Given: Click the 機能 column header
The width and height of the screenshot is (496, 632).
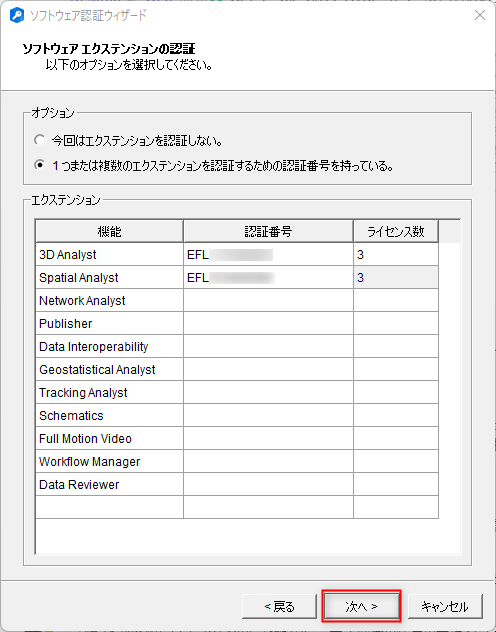Looking at the screenshot, I should tap(109, 231).
